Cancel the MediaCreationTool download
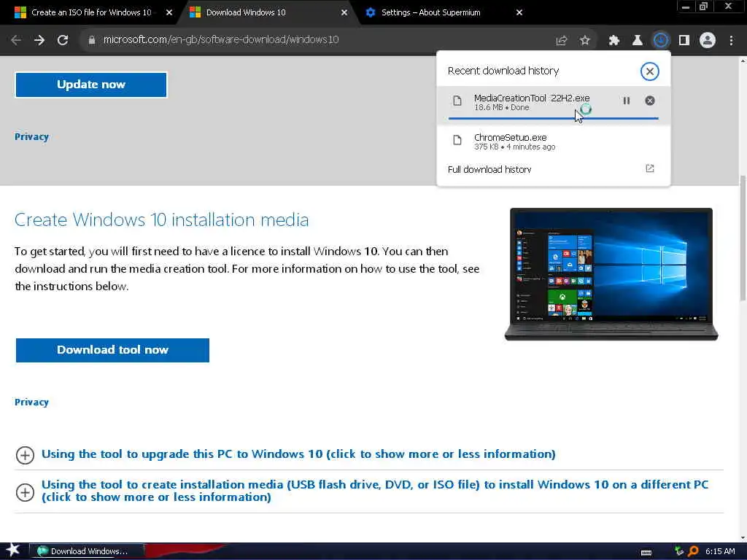The width and height of the screenshot is (747, 560). point(650,101)
